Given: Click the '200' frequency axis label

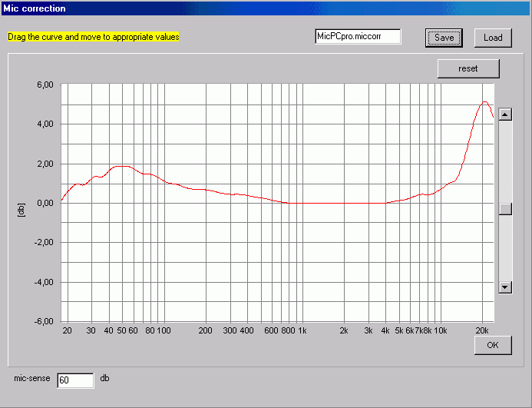Looking at the screenshot, I should pyautogui.click(x=205, y=330).
